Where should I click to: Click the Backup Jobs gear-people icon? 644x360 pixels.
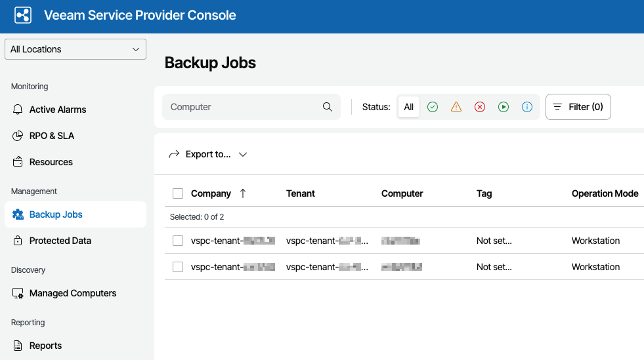[x=18, y=214]
